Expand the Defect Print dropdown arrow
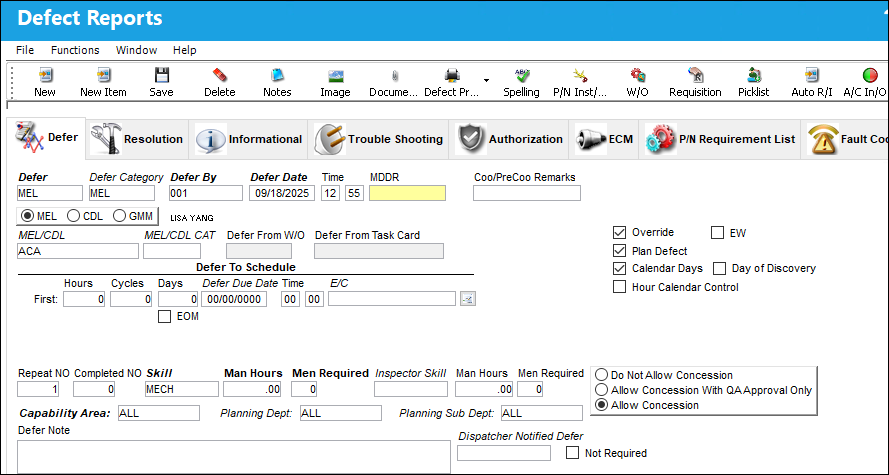This screenshot has width=889, height=475. [486, 80]
